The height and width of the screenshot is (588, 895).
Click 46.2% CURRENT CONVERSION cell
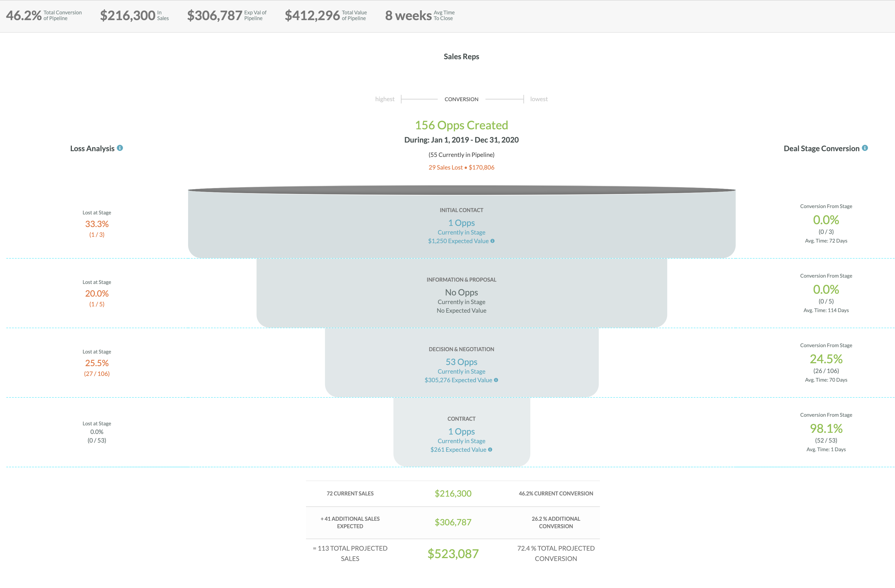point(556,493)
